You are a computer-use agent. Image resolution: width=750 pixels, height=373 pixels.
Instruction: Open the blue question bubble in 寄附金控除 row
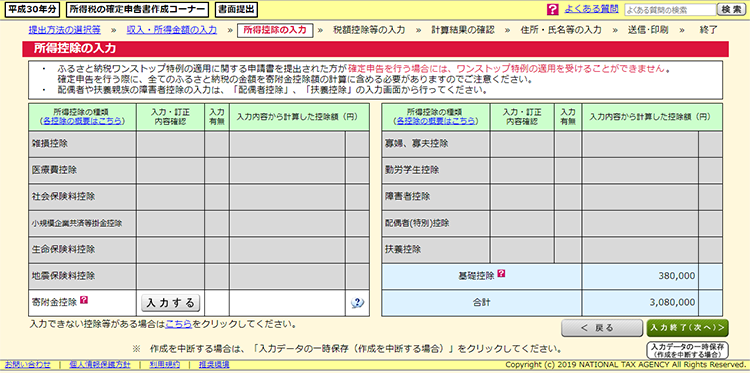pyautogui.click(x=357, y=303)
